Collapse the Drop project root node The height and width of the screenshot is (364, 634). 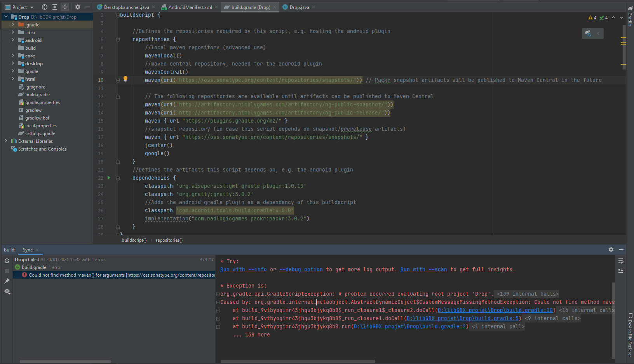click(5, 17)
